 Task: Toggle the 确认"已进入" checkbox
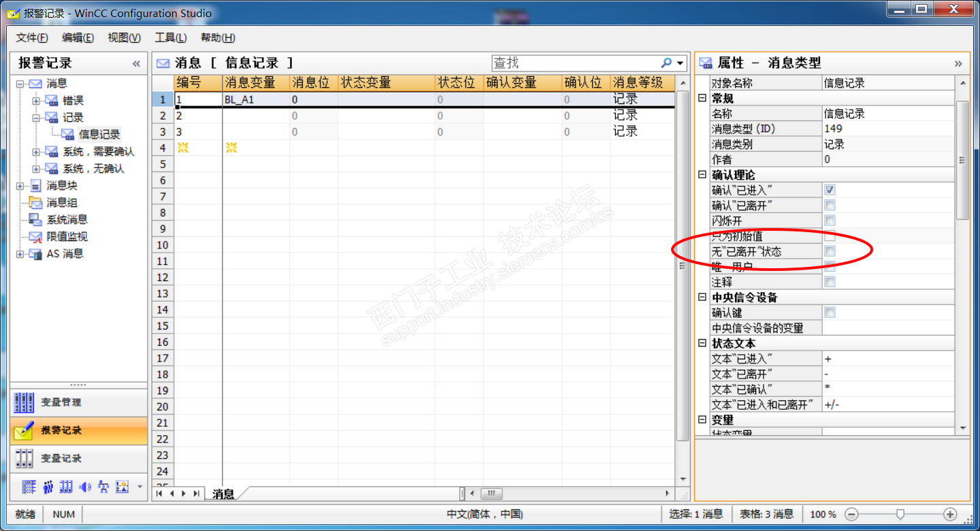pos(830,190)
